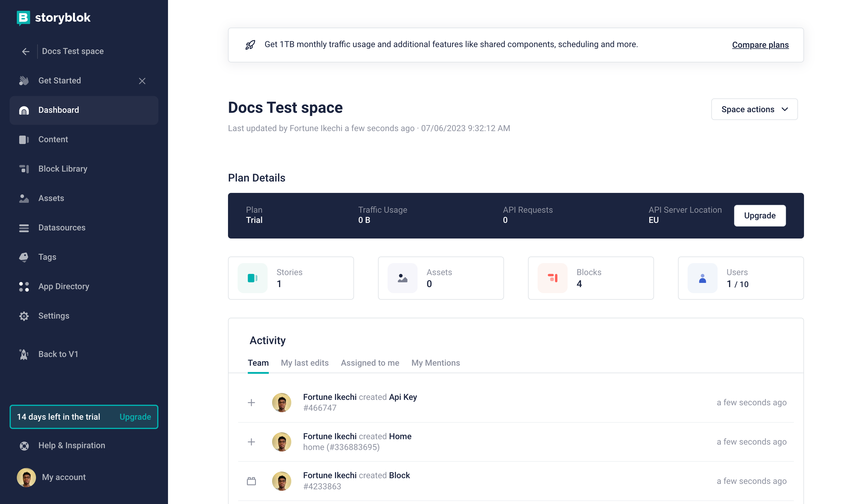Image resolution: width=864 pixels, height=504 pixels.
Task: Click the block icon beside Block activity
Action: (251, 481)
